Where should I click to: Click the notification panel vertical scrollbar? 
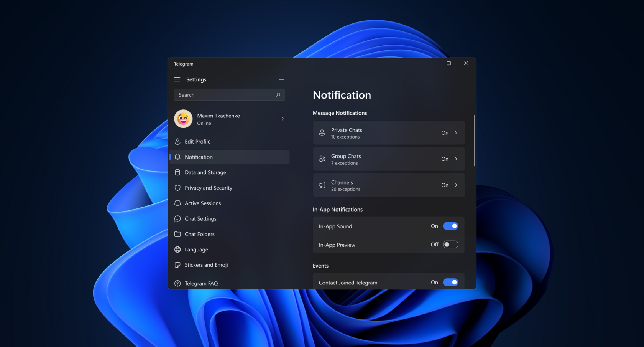(x=475, y=140)
